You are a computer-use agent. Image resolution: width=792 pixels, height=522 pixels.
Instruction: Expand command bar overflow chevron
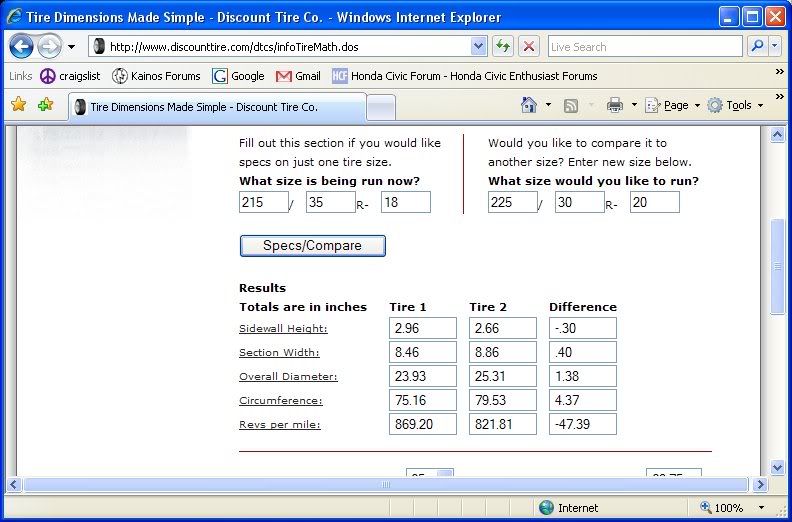point(779,97)
